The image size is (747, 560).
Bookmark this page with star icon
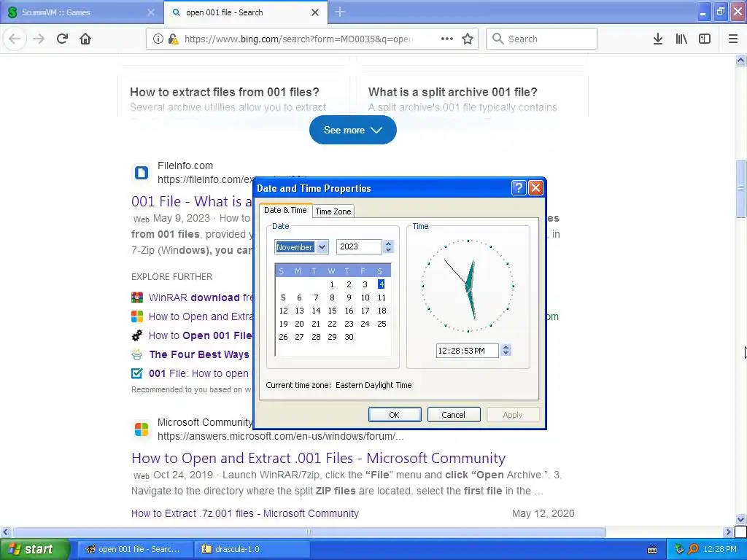pos(468,39)
